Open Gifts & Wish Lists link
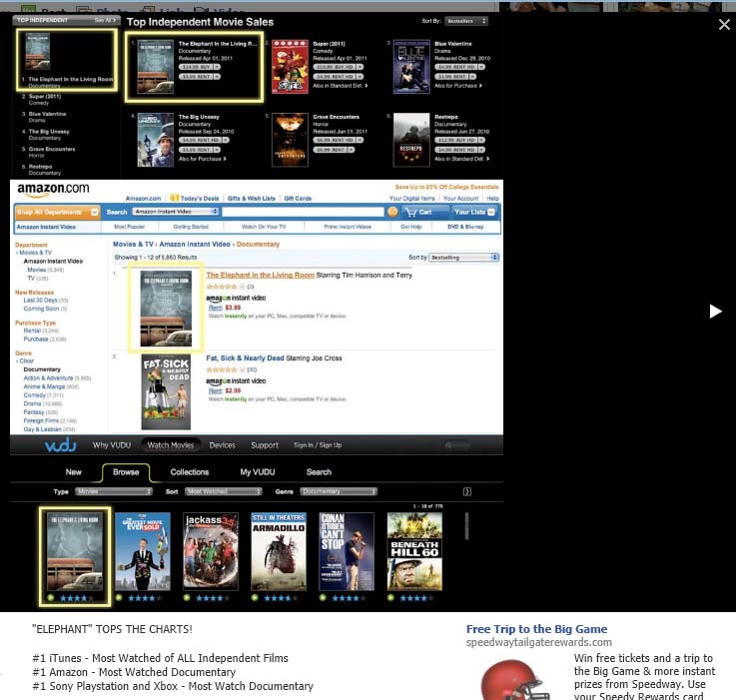Image resolution: width=736 pixels, height=700 pixels. 251,198
